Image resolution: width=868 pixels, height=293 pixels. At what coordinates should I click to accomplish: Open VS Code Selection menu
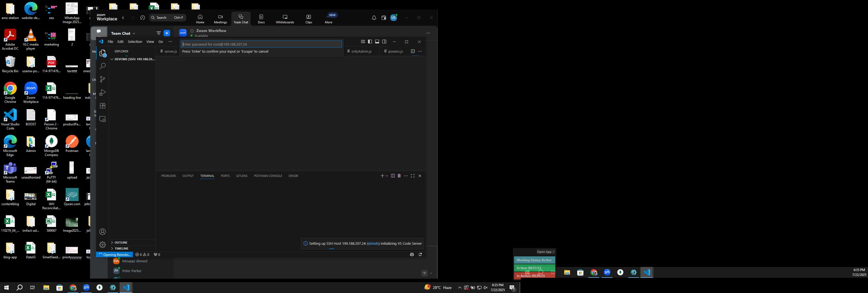tap(135, 42)
